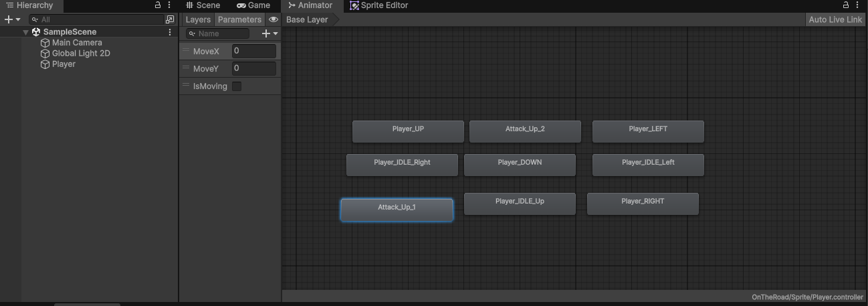Switch to the Sprite Editor tab
Image resolution: width=868 pixels, height=306 pixels.
[378, 5]
